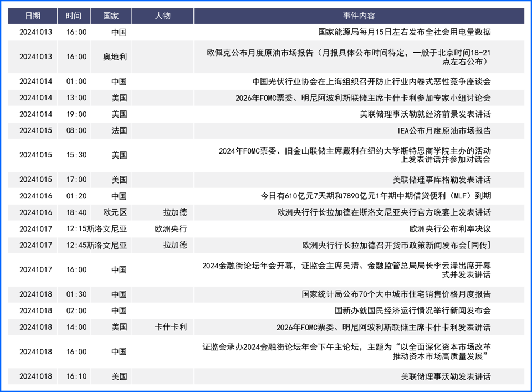Screen dimensions: 532x392
Task: Select the MLF 到期 event about 610亿元
Action: [376, 196]
